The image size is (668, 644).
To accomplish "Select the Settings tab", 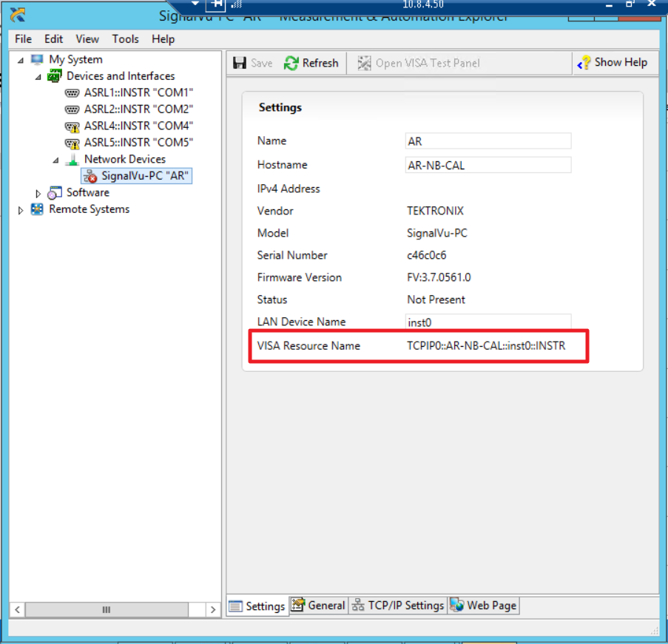I will point(257,606).
